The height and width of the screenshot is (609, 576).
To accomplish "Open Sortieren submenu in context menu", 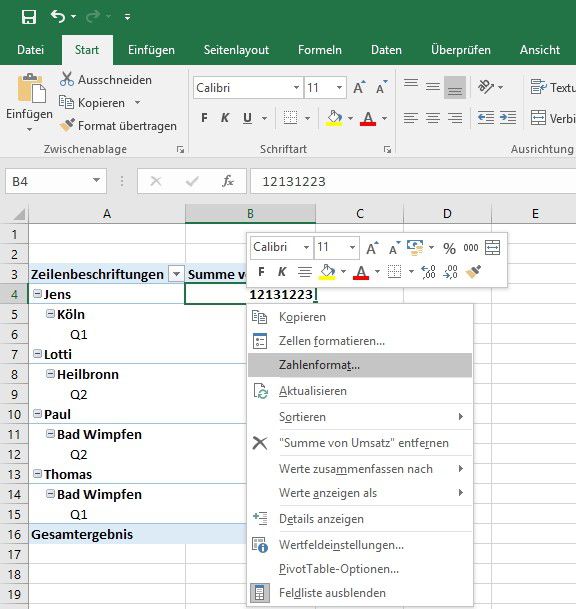I will 360,417.
